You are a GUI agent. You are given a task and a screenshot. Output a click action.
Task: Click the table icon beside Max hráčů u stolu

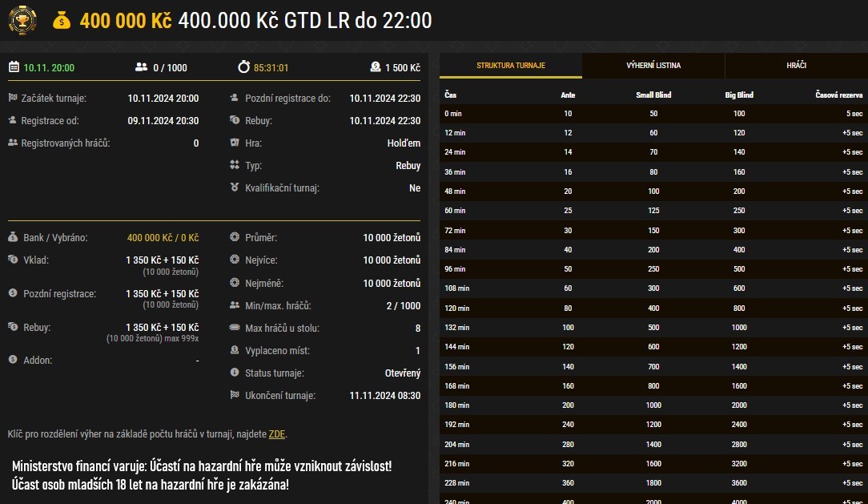[x=233, y=327]
